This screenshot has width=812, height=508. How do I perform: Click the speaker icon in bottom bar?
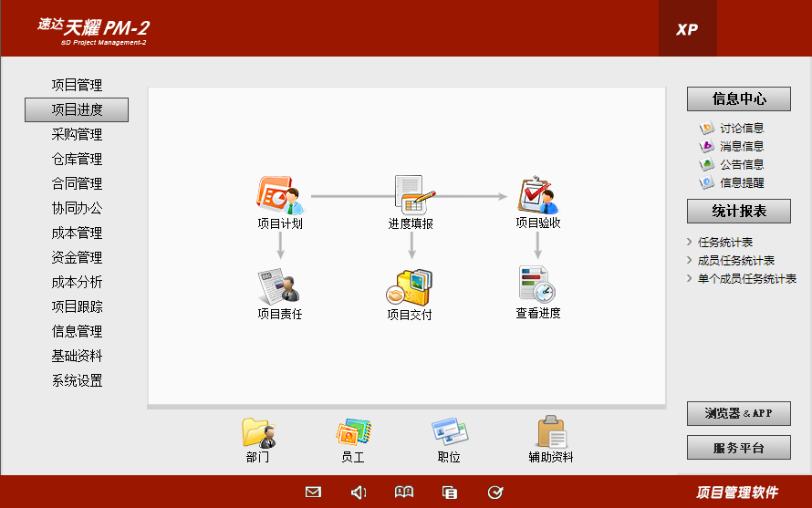(359, 492)
